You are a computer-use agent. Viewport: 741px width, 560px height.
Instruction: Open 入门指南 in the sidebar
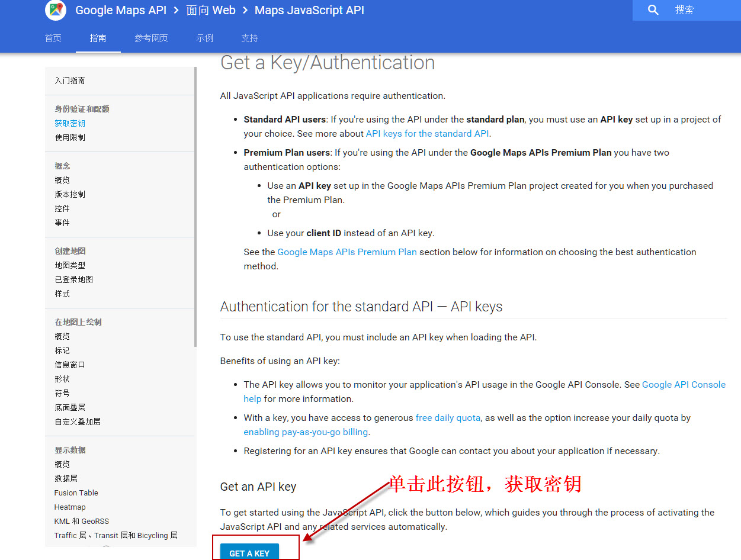(70, 81)
